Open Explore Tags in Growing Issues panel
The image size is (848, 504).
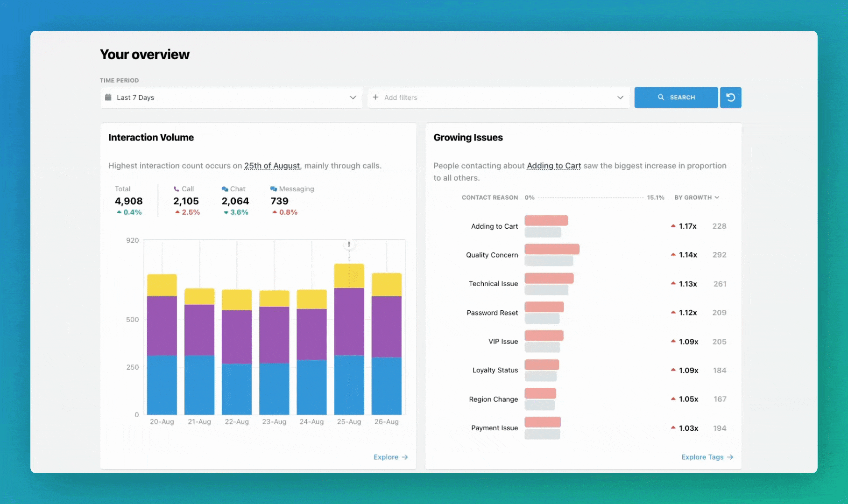coord(702,457)
